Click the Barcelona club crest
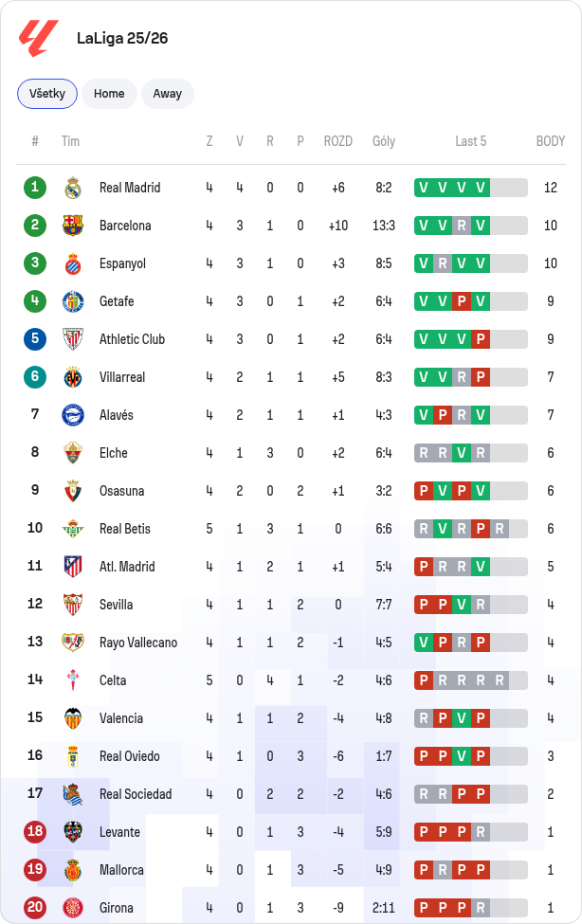 click(x=73, y=226)
